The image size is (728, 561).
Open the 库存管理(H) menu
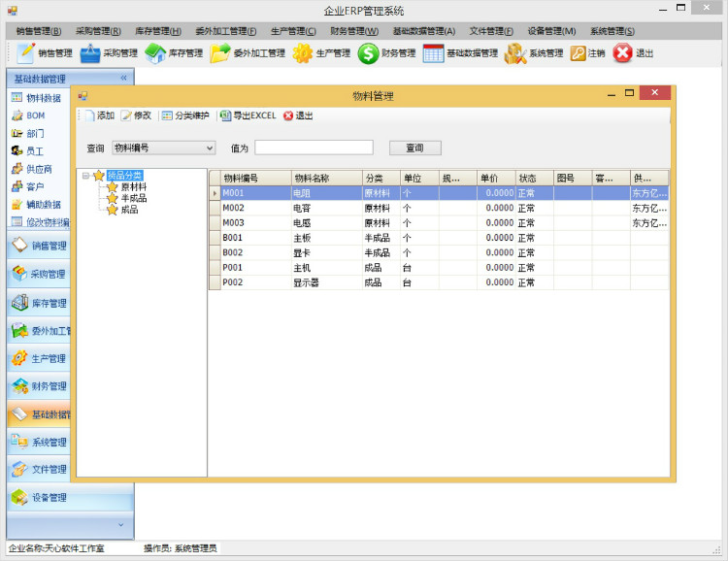coord(158,31)
